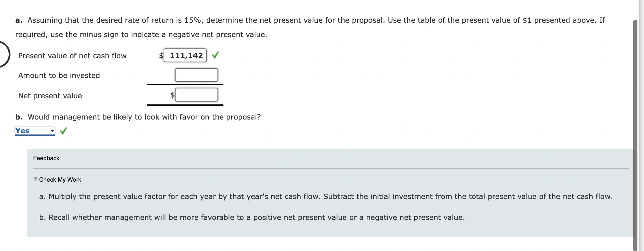The height and width of the screenshot is (251, 644).
Task: Click the dollar sign before Net present value field
Action: click(x=172, y=95)
